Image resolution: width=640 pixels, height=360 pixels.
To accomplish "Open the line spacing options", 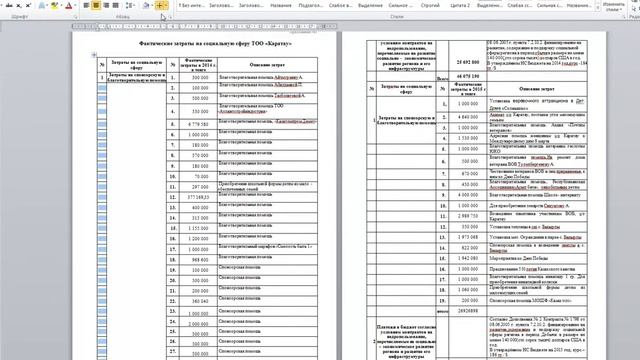I will (x=130, y=5).
